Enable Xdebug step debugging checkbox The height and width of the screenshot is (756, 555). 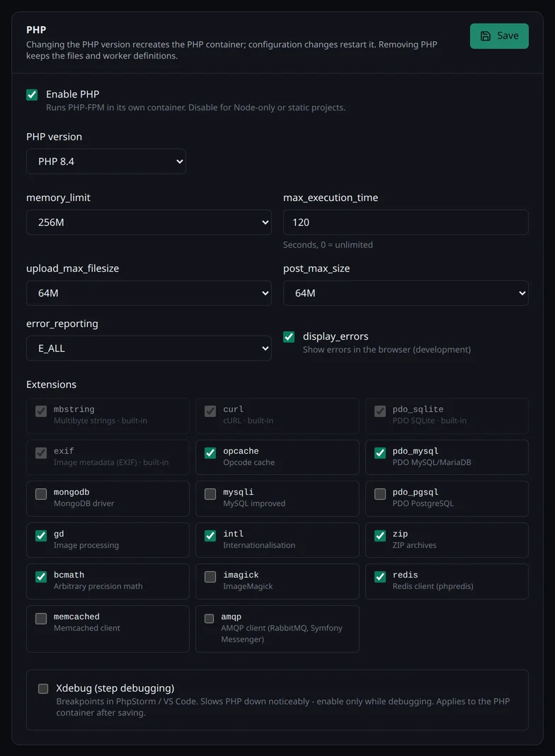click(x=43, y=689)
